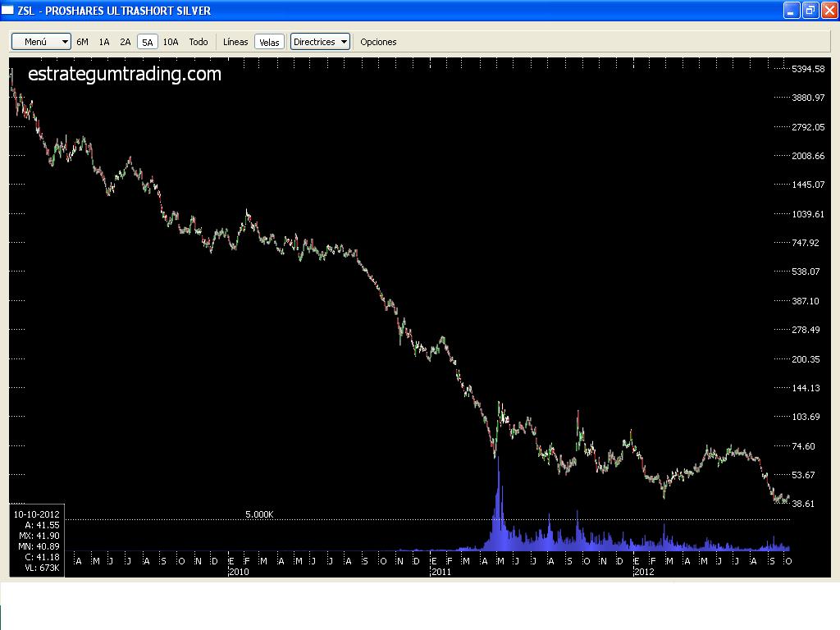Select the 6M time range
The height and width of the screenshot is (630, 840).
click(83, 42)
